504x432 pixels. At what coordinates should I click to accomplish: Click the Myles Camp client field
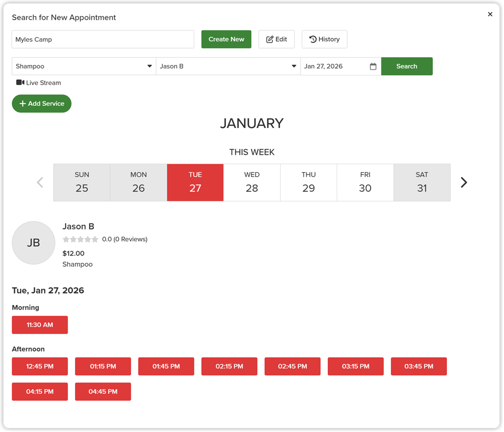(103, 40)
